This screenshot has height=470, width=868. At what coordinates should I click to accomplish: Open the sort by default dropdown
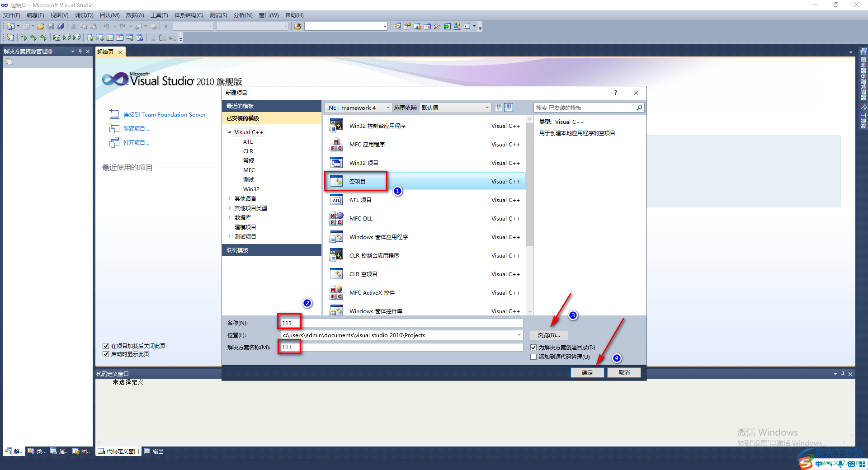point(455,108)
